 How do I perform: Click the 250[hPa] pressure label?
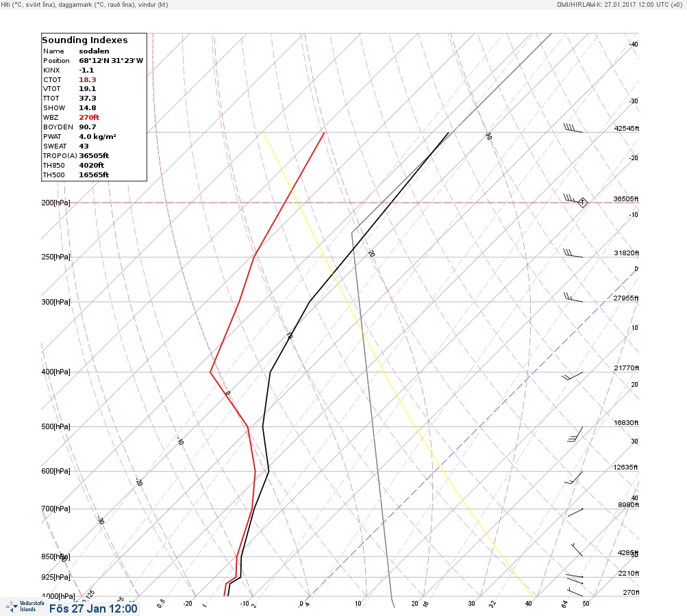(x=55, y=257)
